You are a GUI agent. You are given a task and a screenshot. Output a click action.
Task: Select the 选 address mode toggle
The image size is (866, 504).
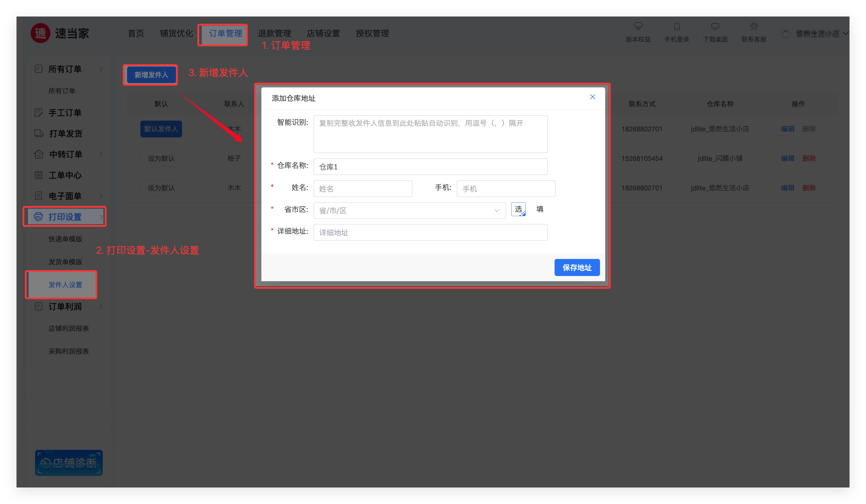(518, 209)
